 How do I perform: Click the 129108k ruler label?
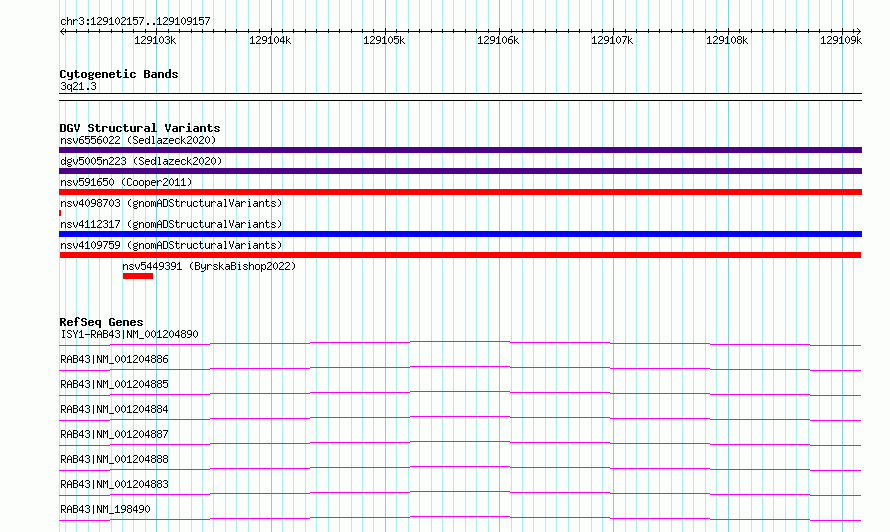coord(727,40)
